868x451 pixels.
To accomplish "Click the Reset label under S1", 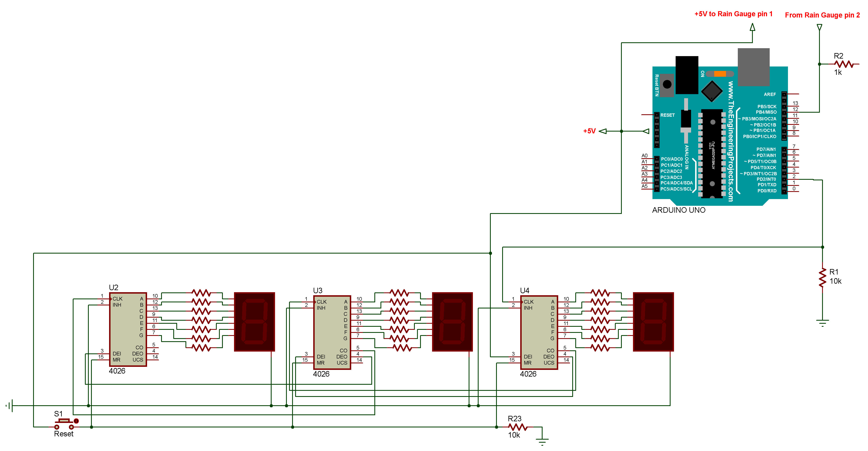I will point(64,434).
